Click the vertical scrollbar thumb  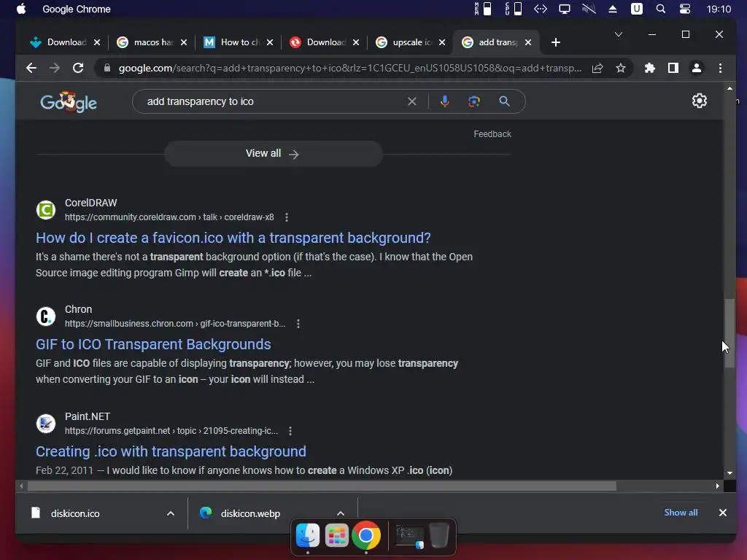[729, 333]
